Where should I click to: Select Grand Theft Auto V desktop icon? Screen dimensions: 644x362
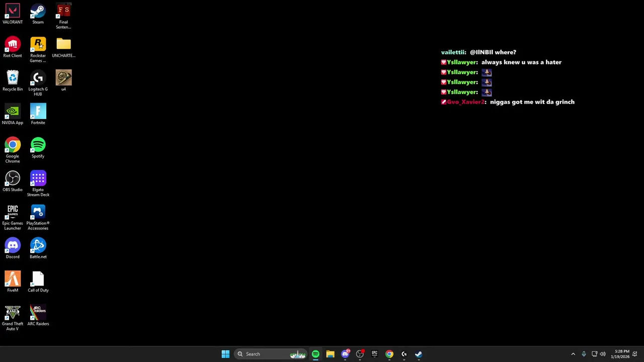(x=13, y=318)
